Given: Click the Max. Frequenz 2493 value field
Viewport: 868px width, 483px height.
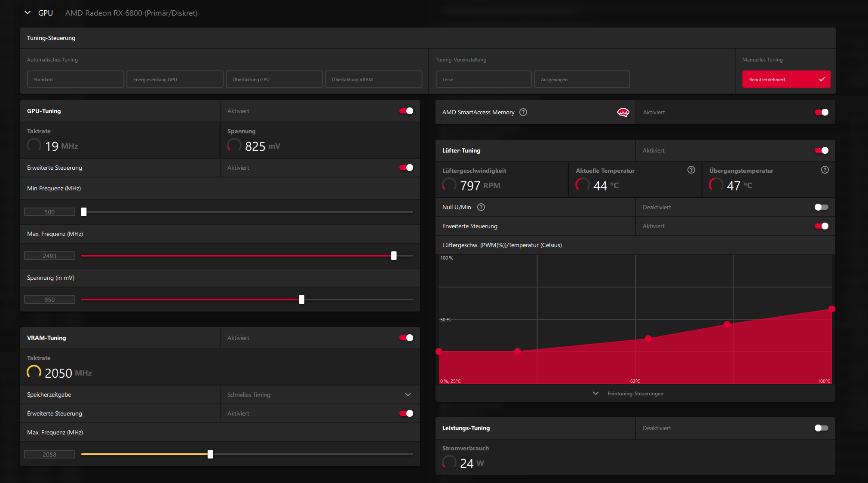Looking at the screenshot, I should 49,256.
